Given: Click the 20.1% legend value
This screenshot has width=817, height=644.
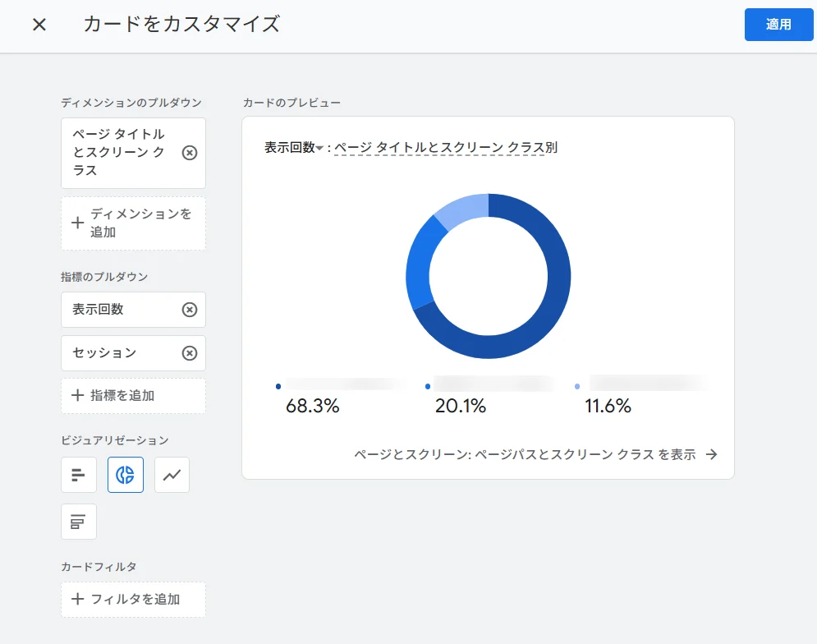Looking at the screenshot, I should tap(461, 406).
